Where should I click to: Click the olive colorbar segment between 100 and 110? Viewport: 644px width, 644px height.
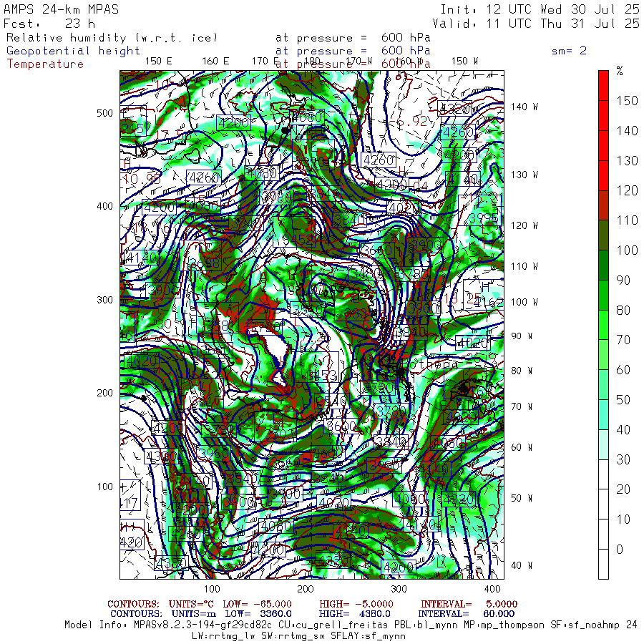[x=603, y=235]
